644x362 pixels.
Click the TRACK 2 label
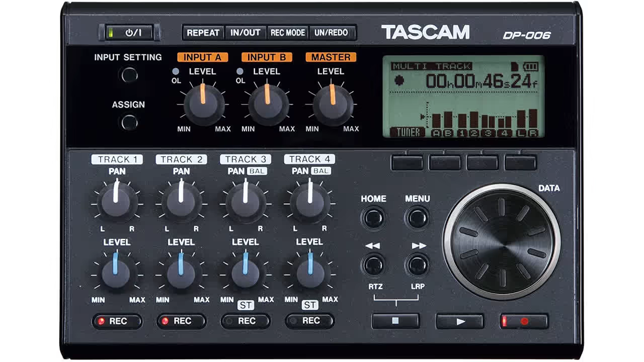click(181, 159)
